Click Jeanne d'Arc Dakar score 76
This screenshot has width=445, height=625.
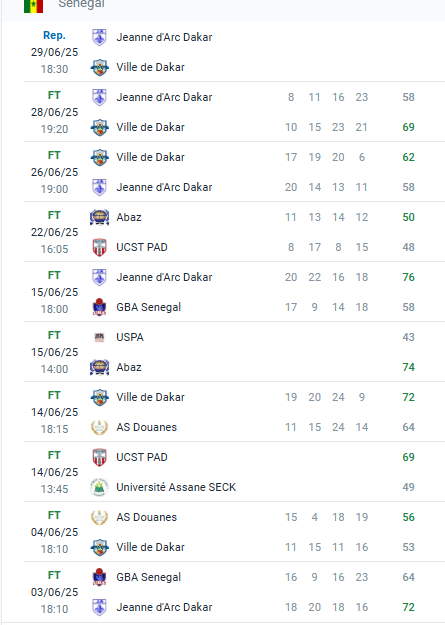408,277
